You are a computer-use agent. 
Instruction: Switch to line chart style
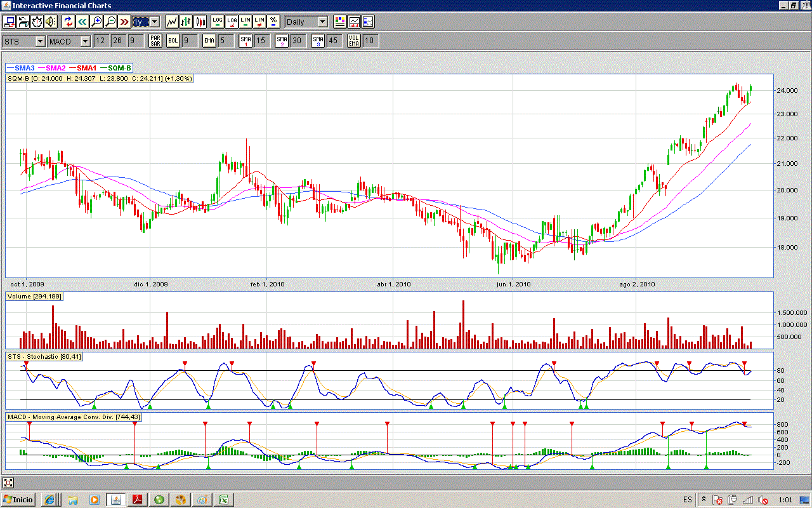point(172,22)
